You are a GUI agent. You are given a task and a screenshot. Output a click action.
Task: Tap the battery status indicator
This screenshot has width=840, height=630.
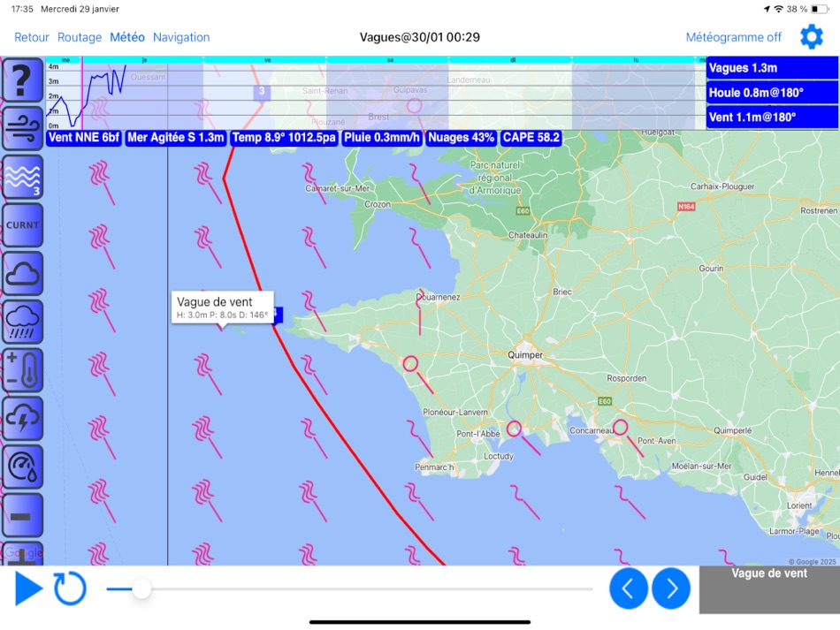[819, 9]
